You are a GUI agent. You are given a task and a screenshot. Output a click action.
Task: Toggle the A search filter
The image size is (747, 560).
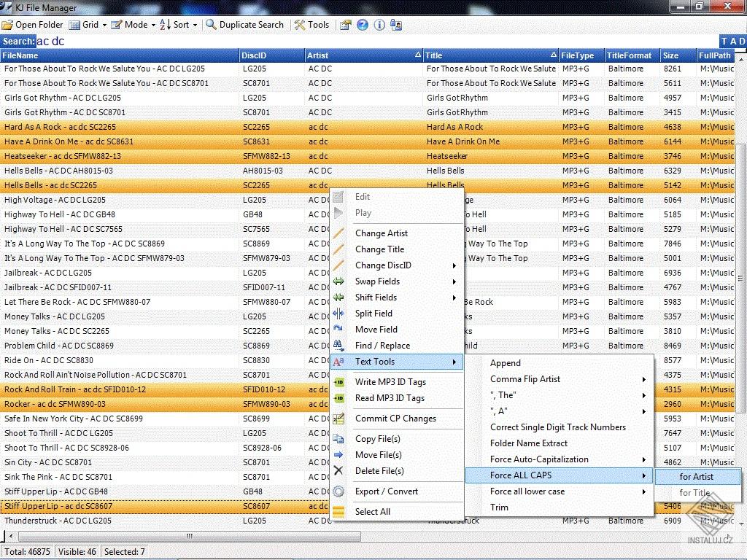coord(733,42)
